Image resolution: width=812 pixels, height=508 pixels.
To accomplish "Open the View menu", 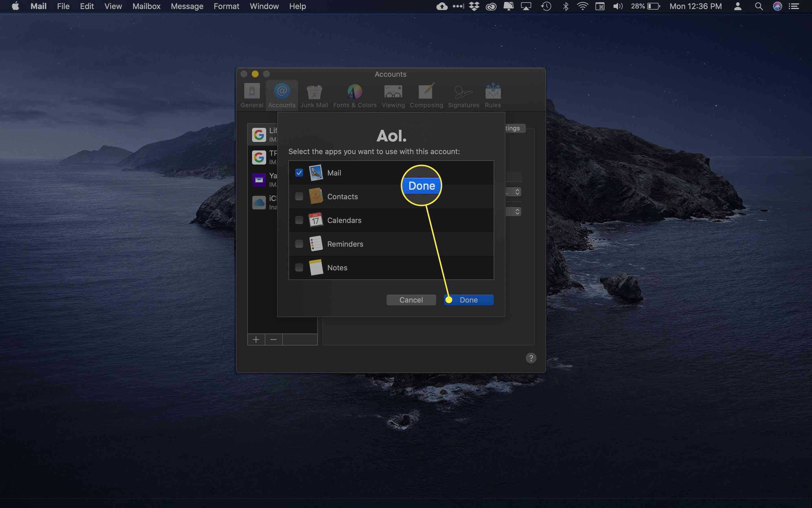I will click(x=113, y=6).
